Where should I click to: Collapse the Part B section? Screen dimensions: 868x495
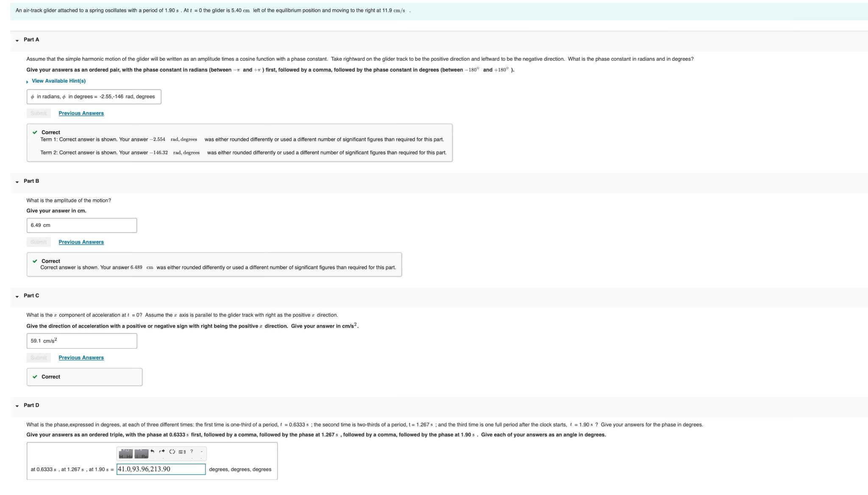(x=17, y=182)
